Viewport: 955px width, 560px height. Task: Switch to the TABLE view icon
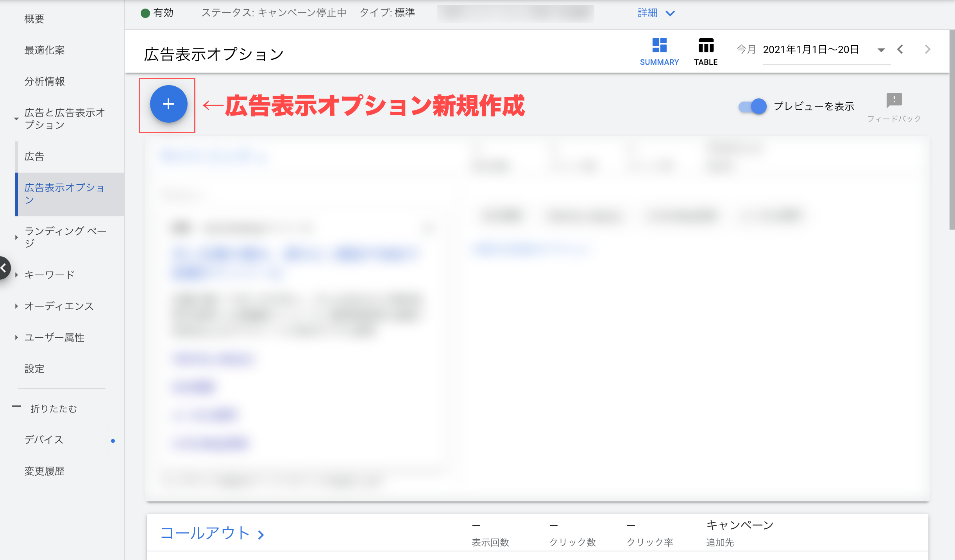706,51
